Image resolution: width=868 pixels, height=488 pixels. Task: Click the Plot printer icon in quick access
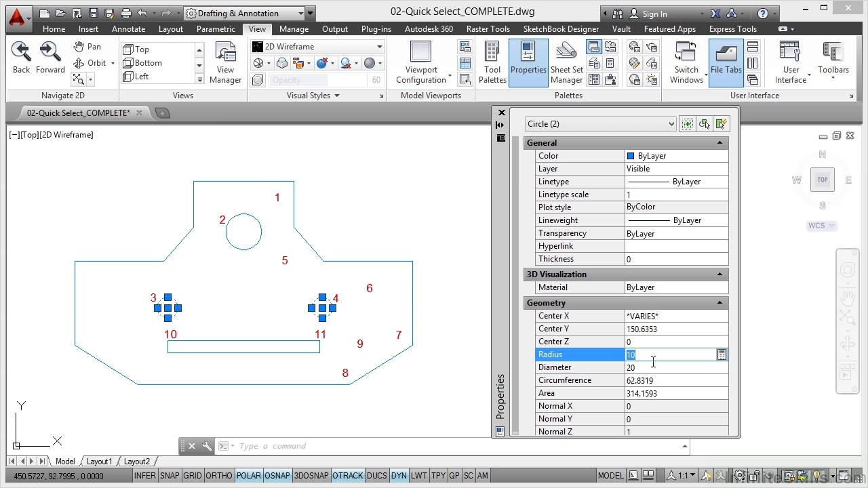tap(125, 13)
